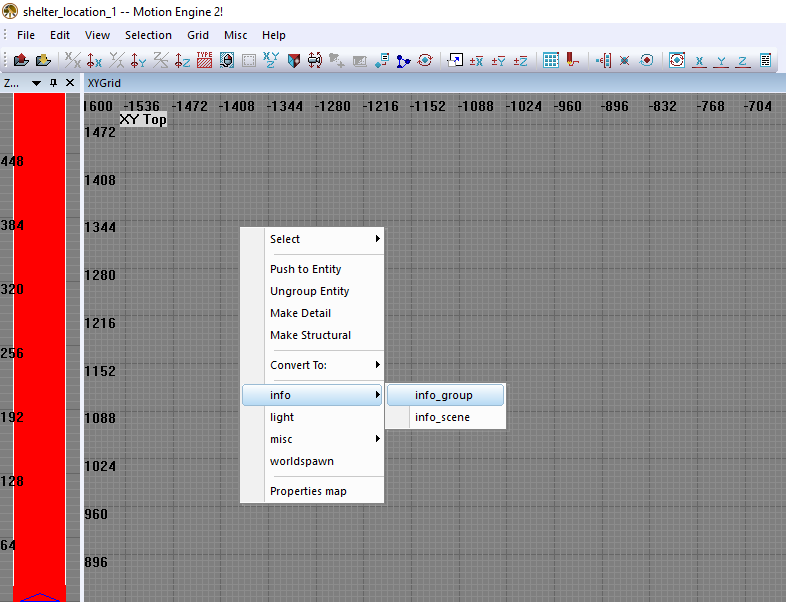
Task: Click the ±Y scale lock icon
Action: tap(498, 60)
